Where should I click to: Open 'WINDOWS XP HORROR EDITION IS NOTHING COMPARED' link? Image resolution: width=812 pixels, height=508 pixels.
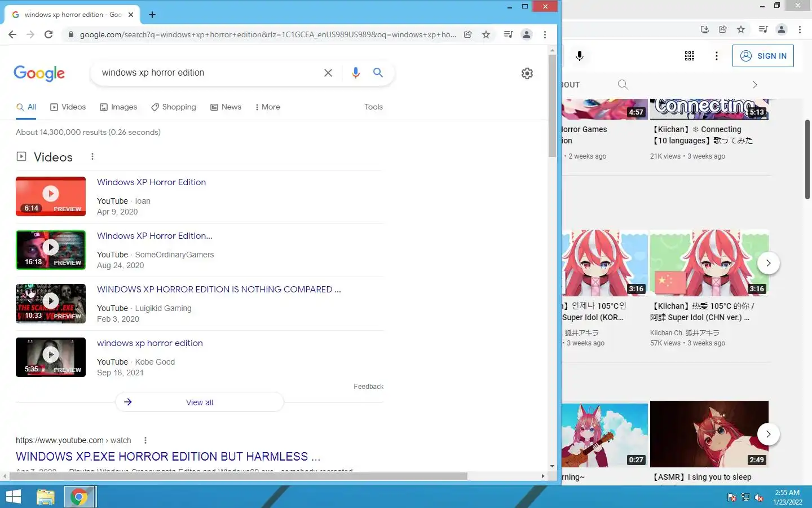219,290
